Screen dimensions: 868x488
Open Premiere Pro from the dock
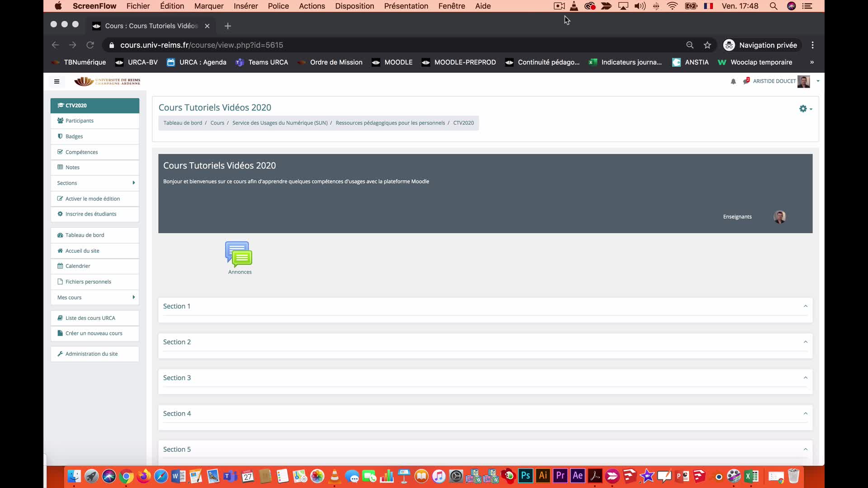560,476
